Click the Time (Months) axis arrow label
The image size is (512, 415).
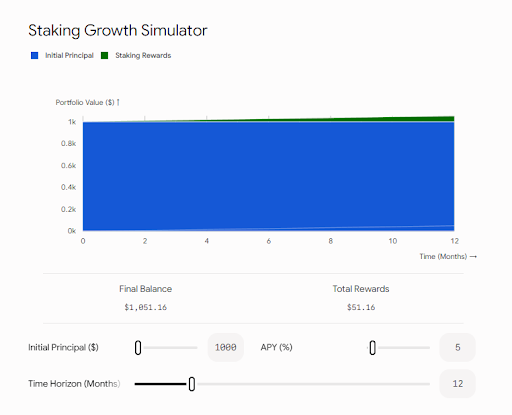pos(448,257)
